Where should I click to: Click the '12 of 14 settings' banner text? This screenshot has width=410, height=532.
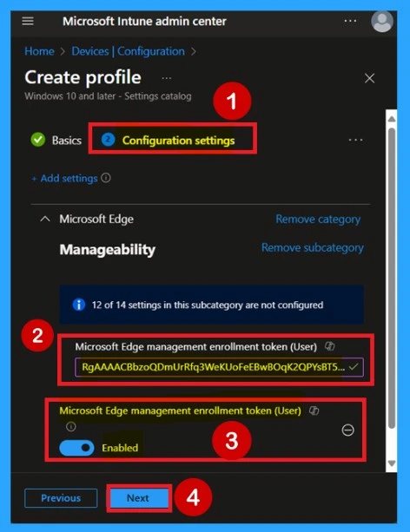[208, 305]
